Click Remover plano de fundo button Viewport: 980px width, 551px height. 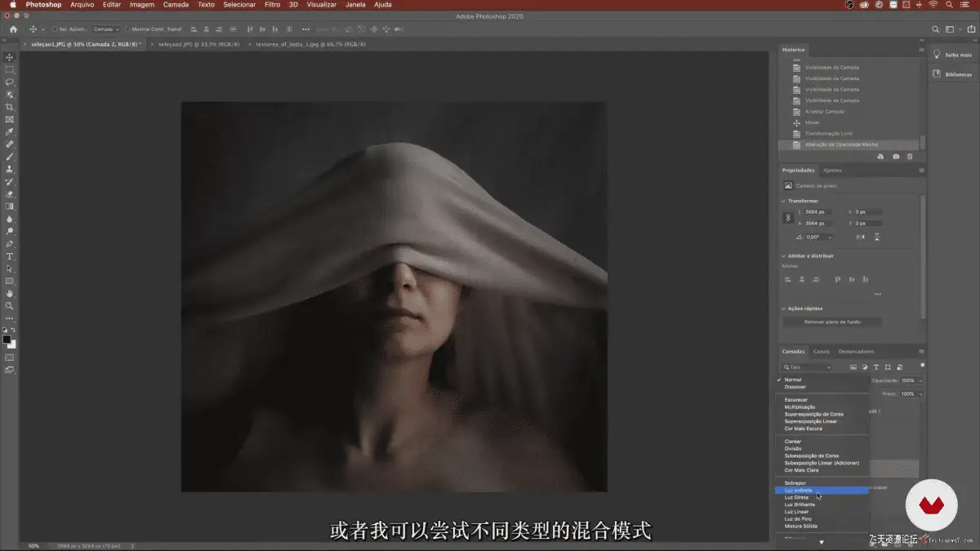click(832, 322)
